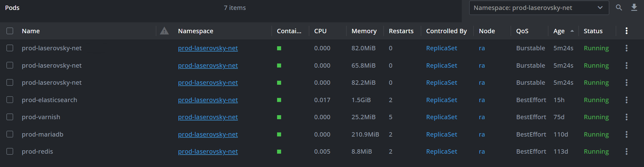Click the download pods list icon
The width and height of the screenshot is (644, 167).
tap(634, 8)
